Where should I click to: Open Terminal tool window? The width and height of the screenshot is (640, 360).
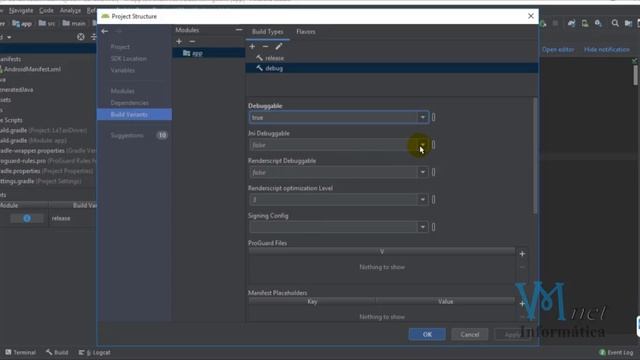(x=20, y=352)
